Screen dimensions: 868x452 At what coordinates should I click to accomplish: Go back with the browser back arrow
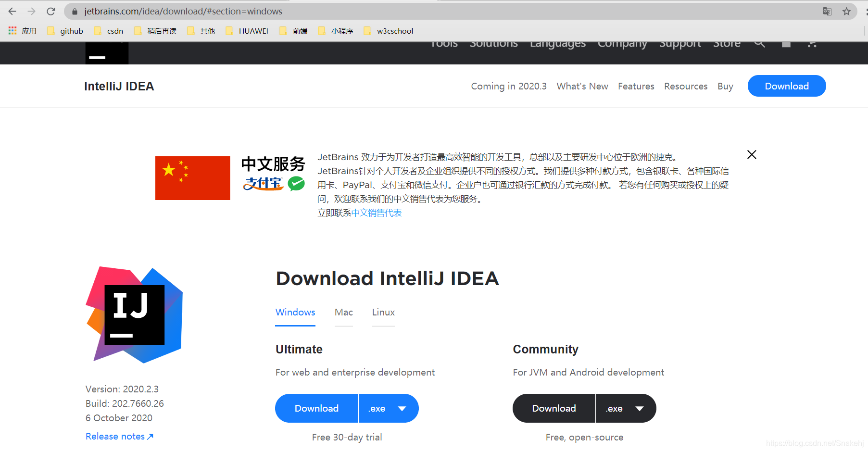click(13, 11)
